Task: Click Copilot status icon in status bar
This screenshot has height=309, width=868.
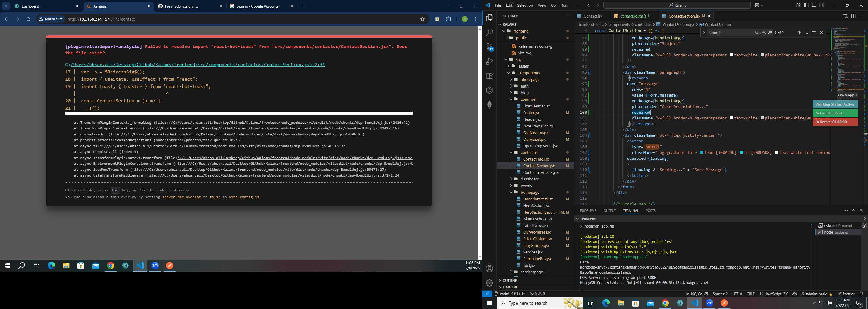Action: [794, 294]
